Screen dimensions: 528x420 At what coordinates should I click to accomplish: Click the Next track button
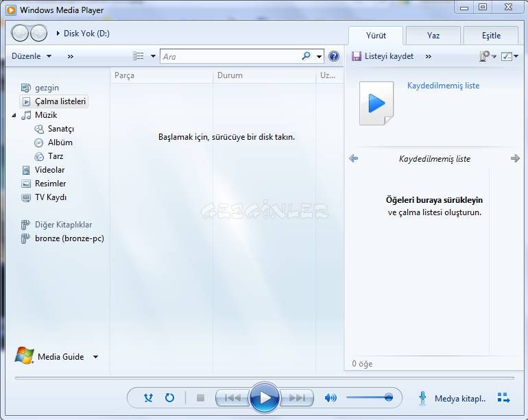296,398
